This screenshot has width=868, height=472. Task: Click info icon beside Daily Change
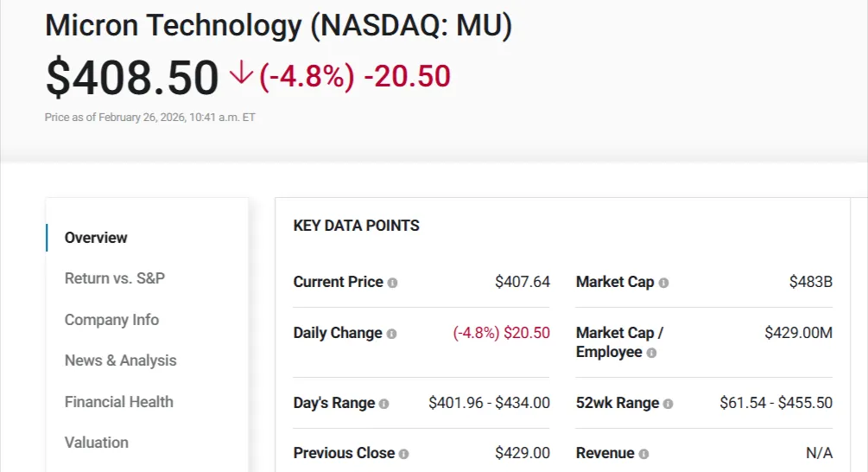click(391, 334)
